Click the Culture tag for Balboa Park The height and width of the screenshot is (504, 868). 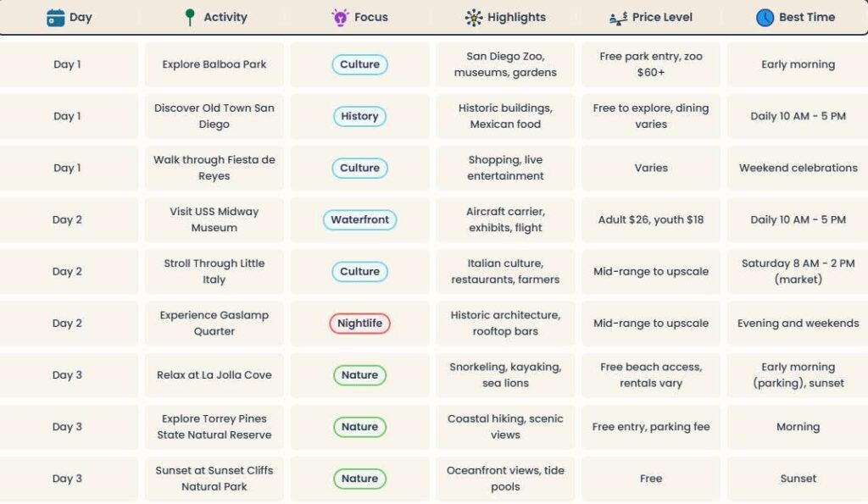tap(359, 65)
